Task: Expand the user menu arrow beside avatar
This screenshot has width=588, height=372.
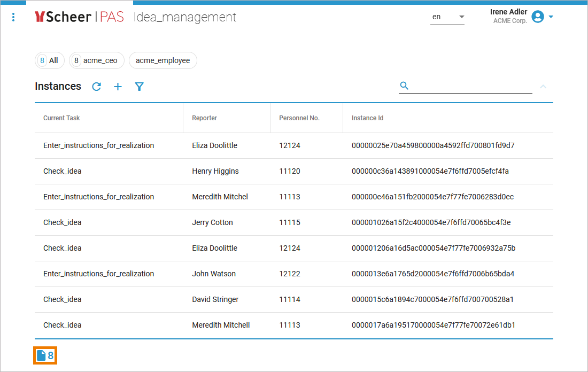Action: 551,17
